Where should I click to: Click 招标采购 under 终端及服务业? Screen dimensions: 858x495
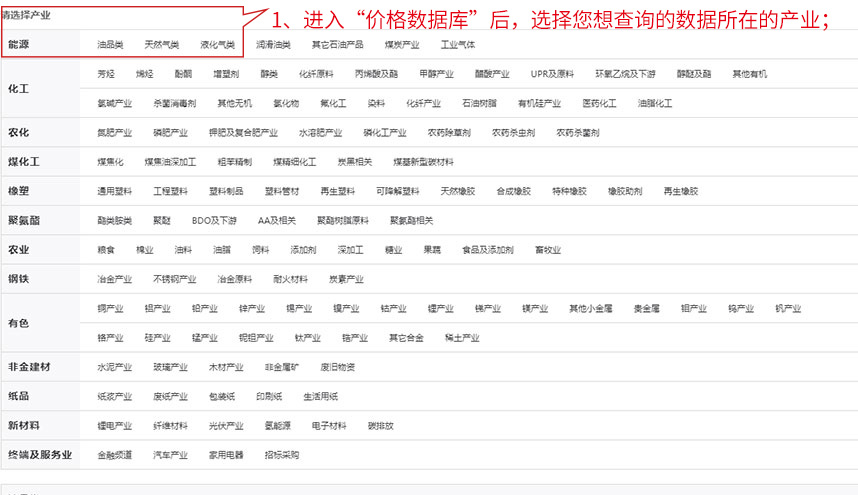pyautogui.click(x=281, y=455)
